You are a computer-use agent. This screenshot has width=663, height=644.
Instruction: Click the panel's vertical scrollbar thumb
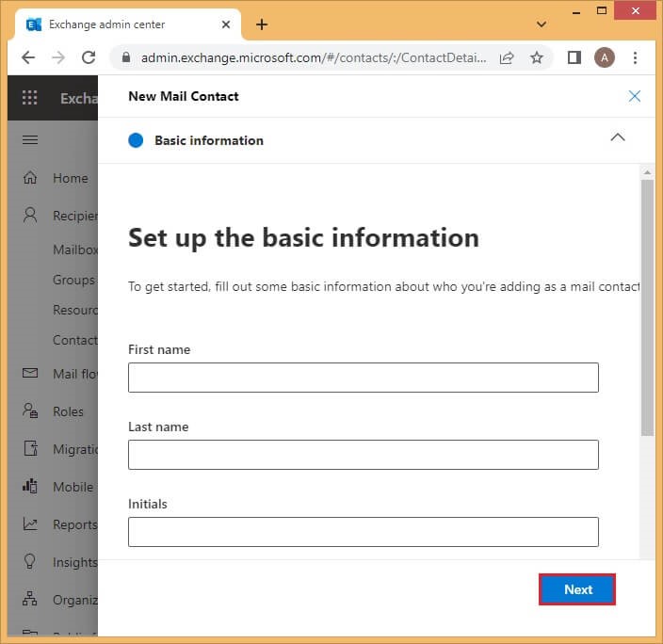coord(647,308)
